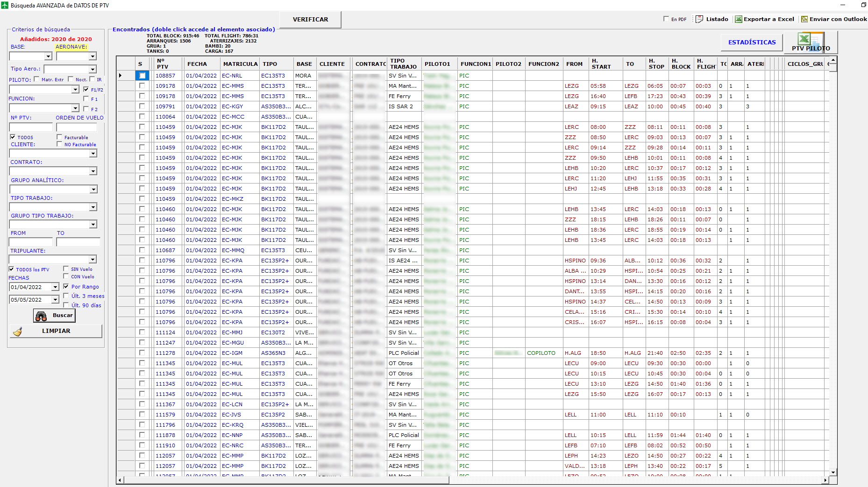Viewport: 868px width, 487px height.
Task: Enable the En PDF checkbox
Action: (x=666, y=19)
